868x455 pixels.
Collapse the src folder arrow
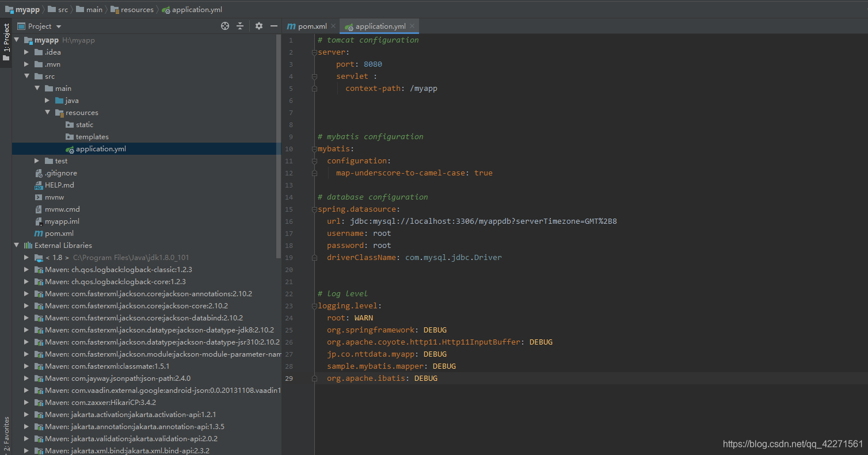[x=26, y=77]
